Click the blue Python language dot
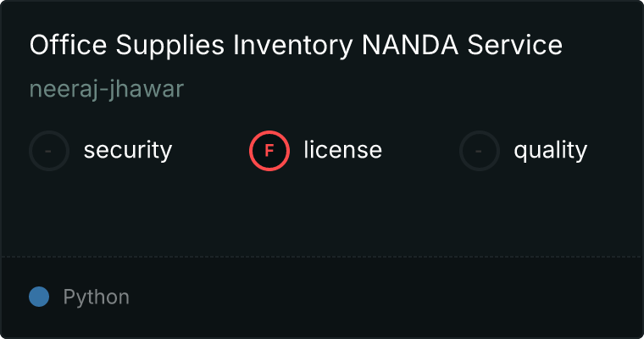Image resolution: width=644 pixels, height=339 pixels. [x=39, y=297]
